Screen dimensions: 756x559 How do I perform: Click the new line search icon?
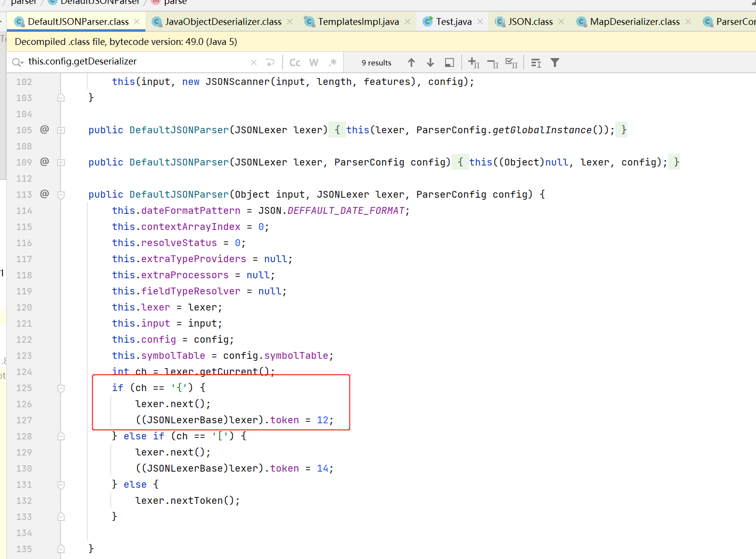[270, 62]
